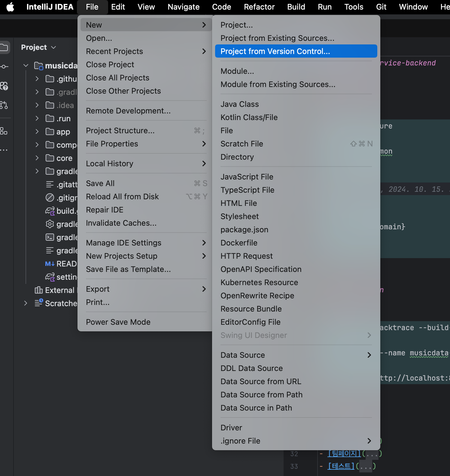The height and width of the screenshot is (476, 450).
Task: Choose Project from Version Control
Action: (296, 51)
